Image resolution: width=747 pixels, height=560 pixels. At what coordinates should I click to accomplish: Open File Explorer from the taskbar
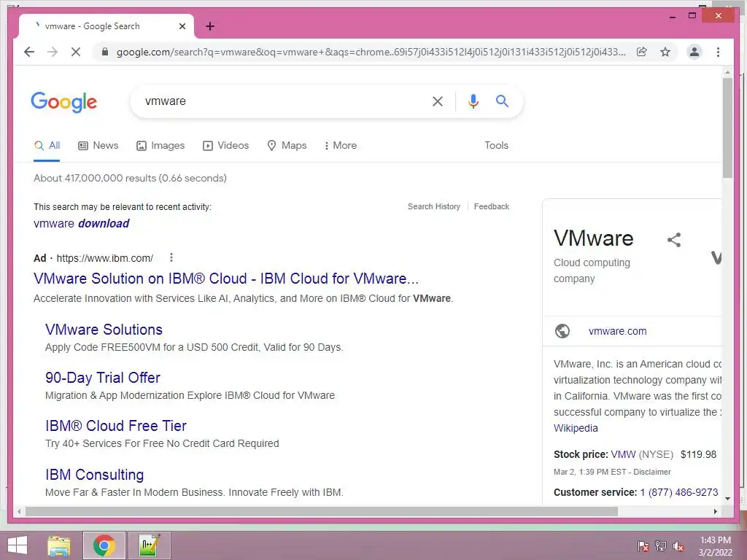click(59, 545)
